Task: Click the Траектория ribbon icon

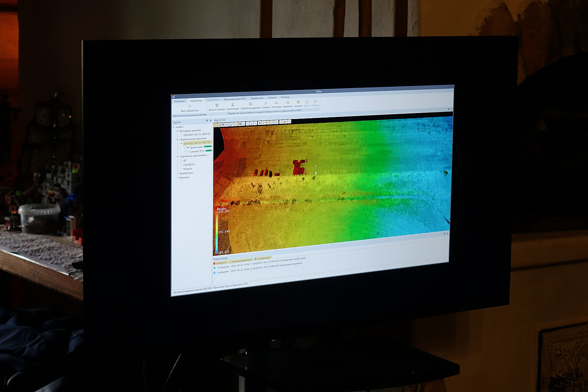Action: pos(233,105)
